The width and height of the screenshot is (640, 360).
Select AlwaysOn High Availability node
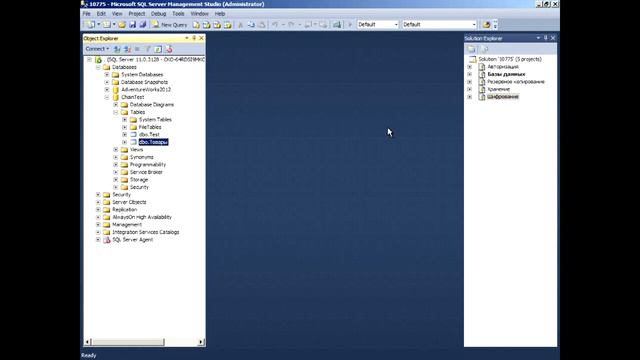tap(142, 217)
